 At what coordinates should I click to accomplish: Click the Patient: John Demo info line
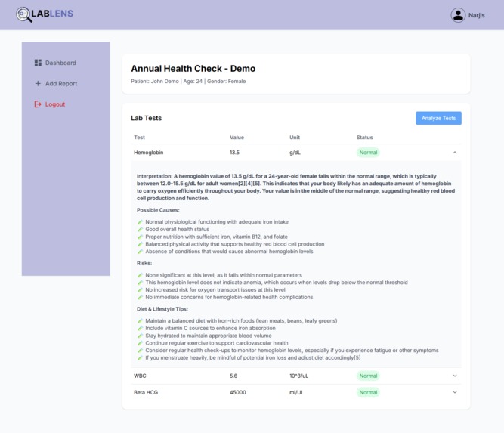188,82
